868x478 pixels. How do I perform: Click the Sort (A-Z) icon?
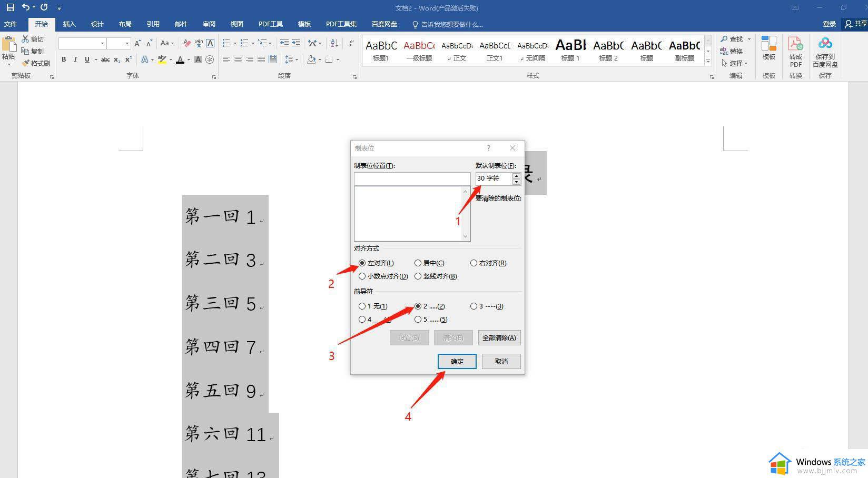334,43
